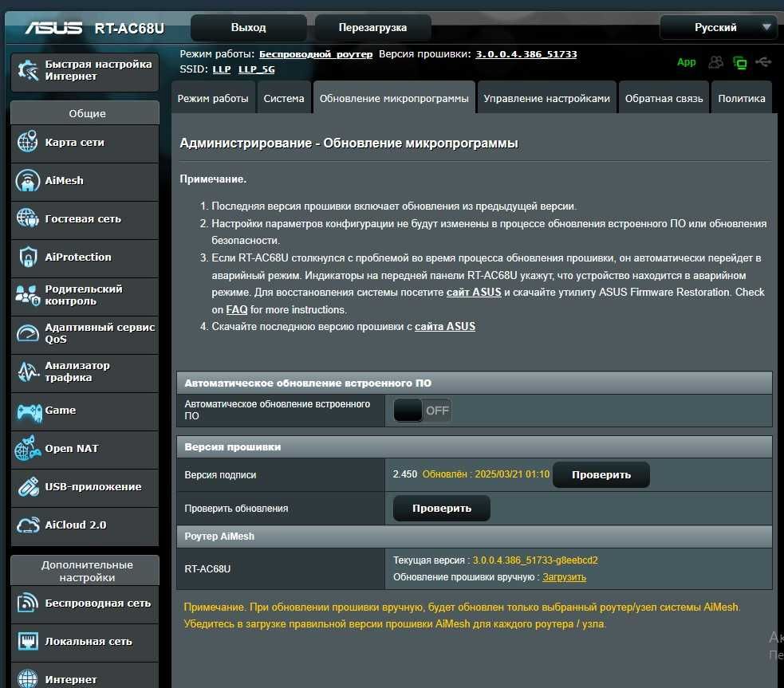784x688 pixels.
Task: Click the green network clients status icon
Action: (x=739, y=62)
